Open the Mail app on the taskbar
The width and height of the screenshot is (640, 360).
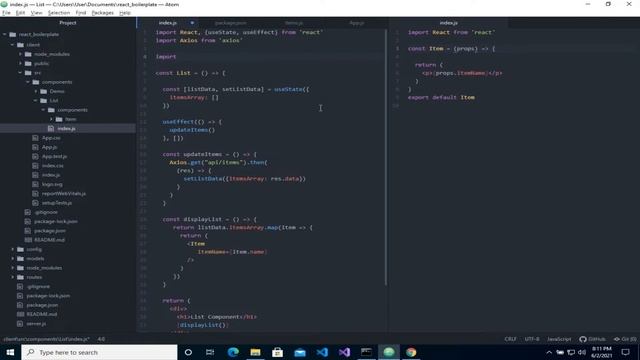300,352
